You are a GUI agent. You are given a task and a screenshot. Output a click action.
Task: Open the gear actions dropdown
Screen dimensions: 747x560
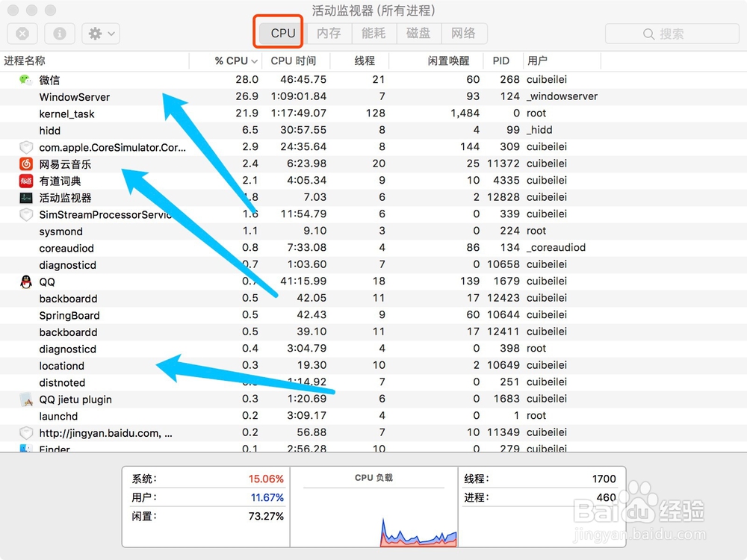(101, 34)
